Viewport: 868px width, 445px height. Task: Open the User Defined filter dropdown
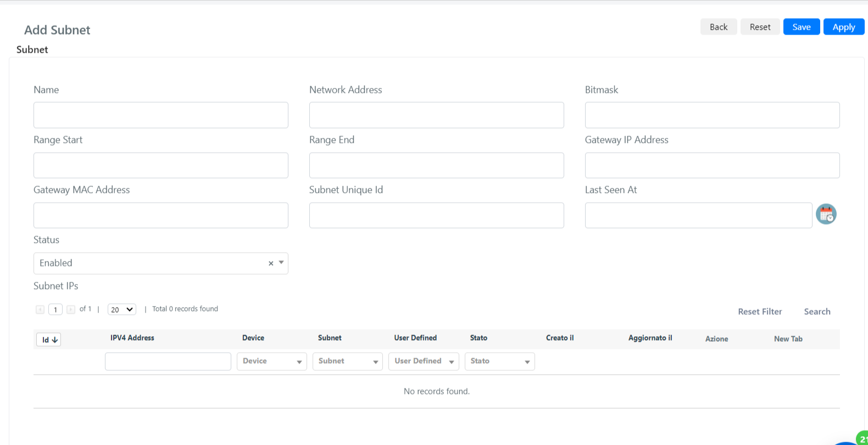[x=424, y=361]
